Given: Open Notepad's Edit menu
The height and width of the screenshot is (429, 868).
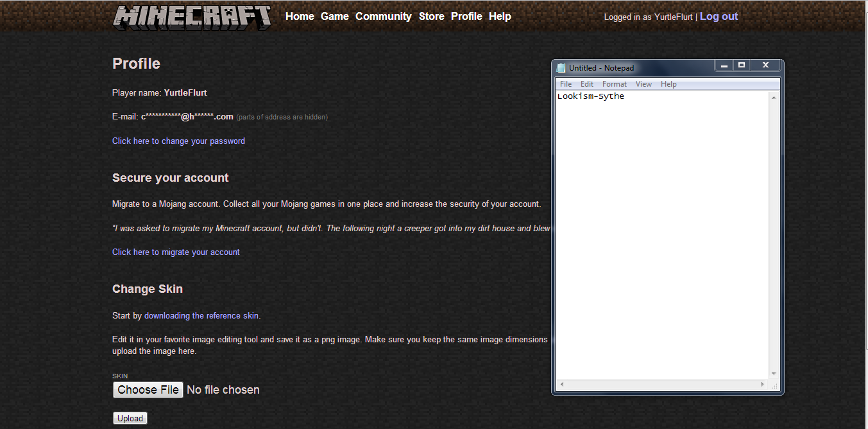Looking at the screenshot, I should pos(587,84).
